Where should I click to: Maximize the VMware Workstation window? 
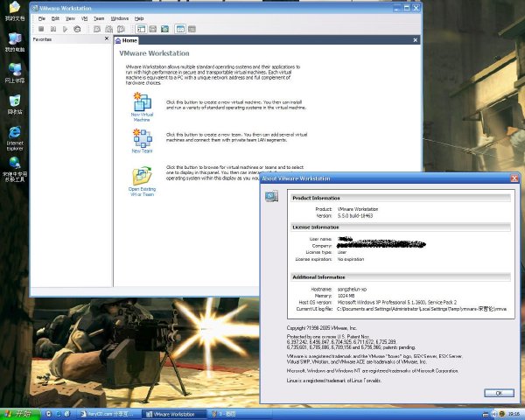(x=407, y=8)
